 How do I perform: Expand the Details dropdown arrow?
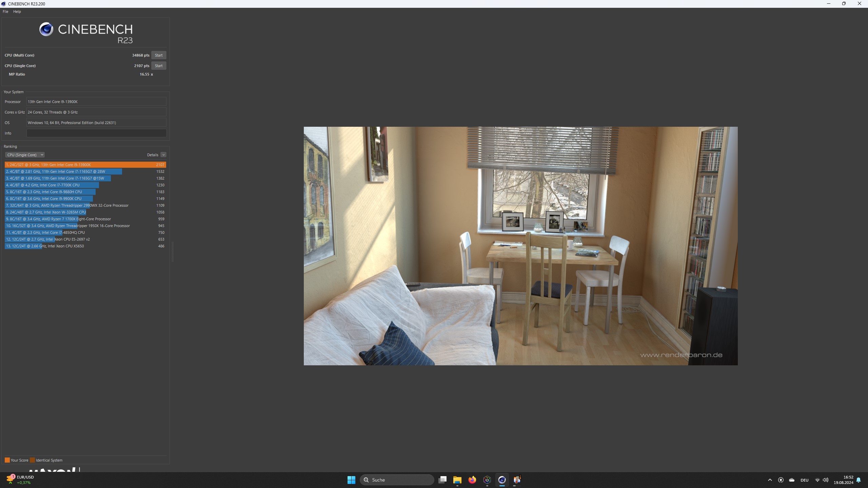point(163,155)
